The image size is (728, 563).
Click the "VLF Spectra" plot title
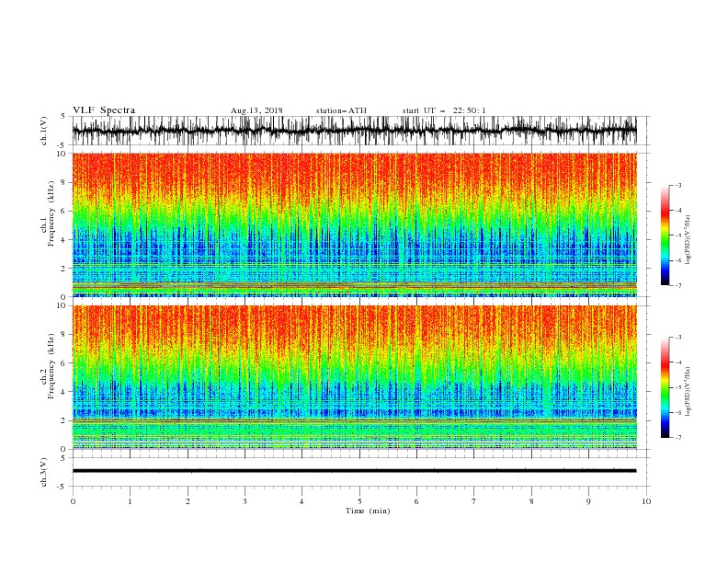tap(104, 110)
